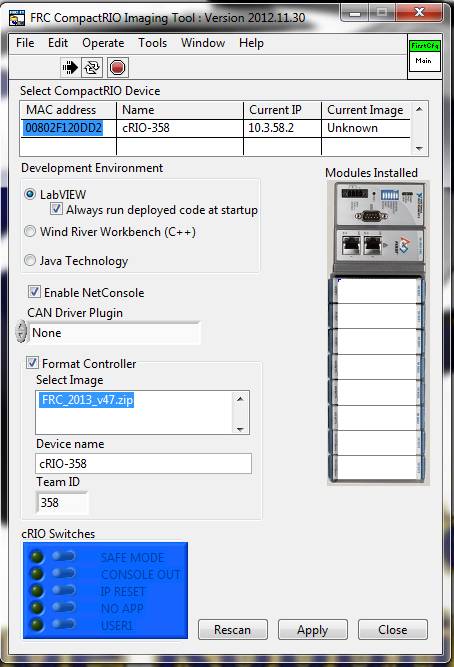Click the Unknown current image cell
The image size is (454, 667).
[366, 128]
